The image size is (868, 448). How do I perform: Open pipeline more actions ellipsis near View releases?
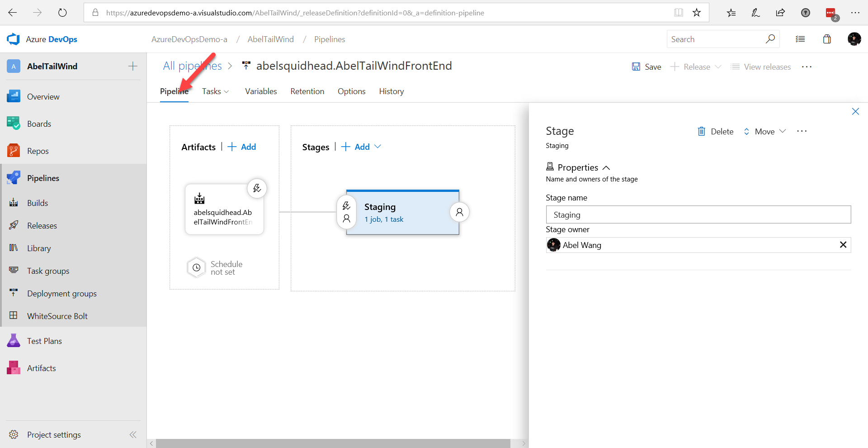(x=807, y=67)
